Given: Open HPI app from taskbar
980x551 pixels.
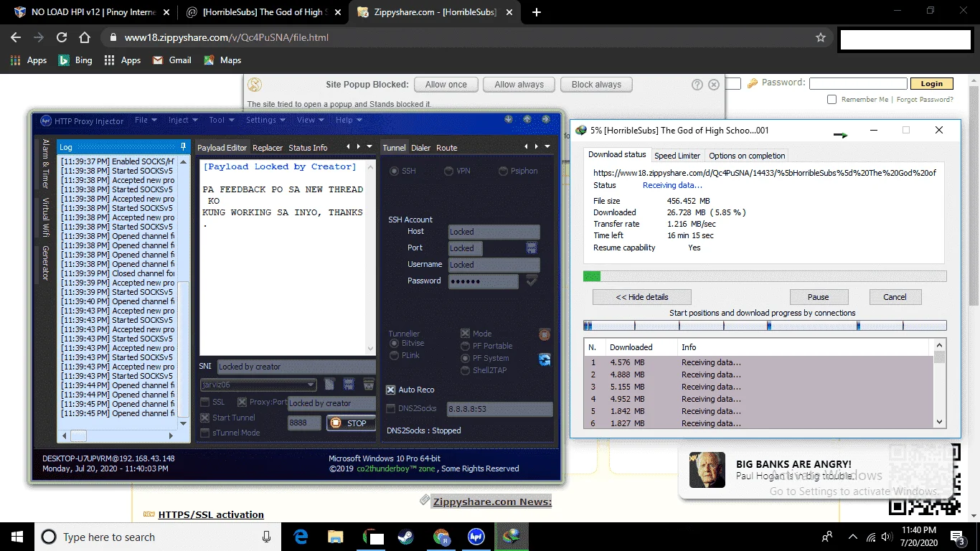Looking at the screenshot, I should (x=476, y=537).
